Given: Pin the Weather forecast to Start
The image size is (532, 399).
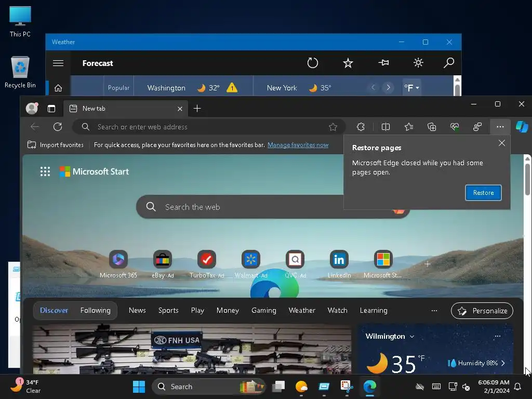Looking at the screenshot, I should 383,63.
